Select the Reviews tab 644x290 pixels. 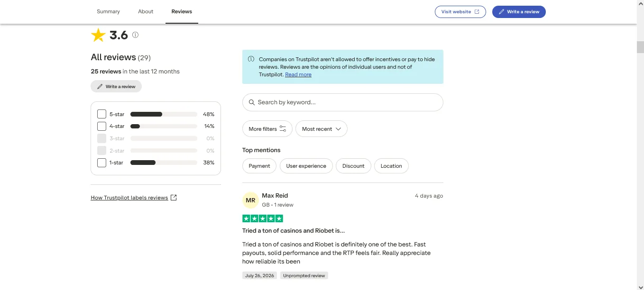point(182,11)
